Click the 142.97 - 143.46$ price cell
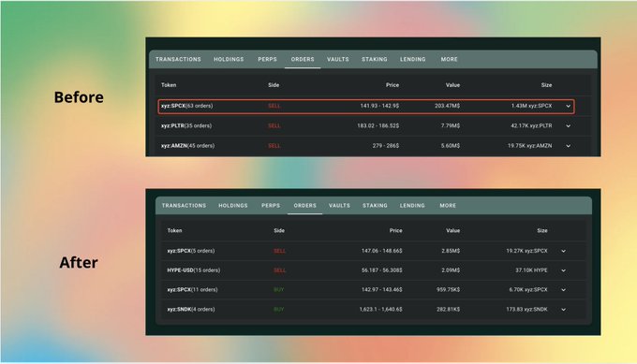637x364 pixels. coord(382,290)
